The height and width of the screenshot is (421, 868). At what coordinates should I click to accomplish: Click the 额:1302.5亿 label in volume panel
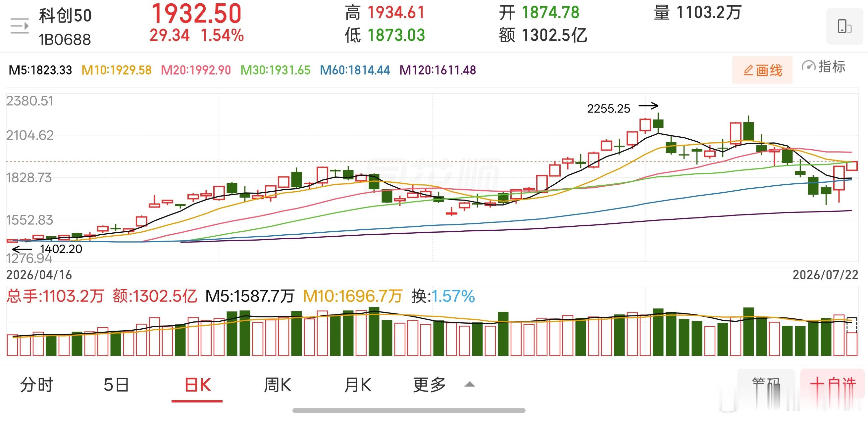(x=155, y=296)
